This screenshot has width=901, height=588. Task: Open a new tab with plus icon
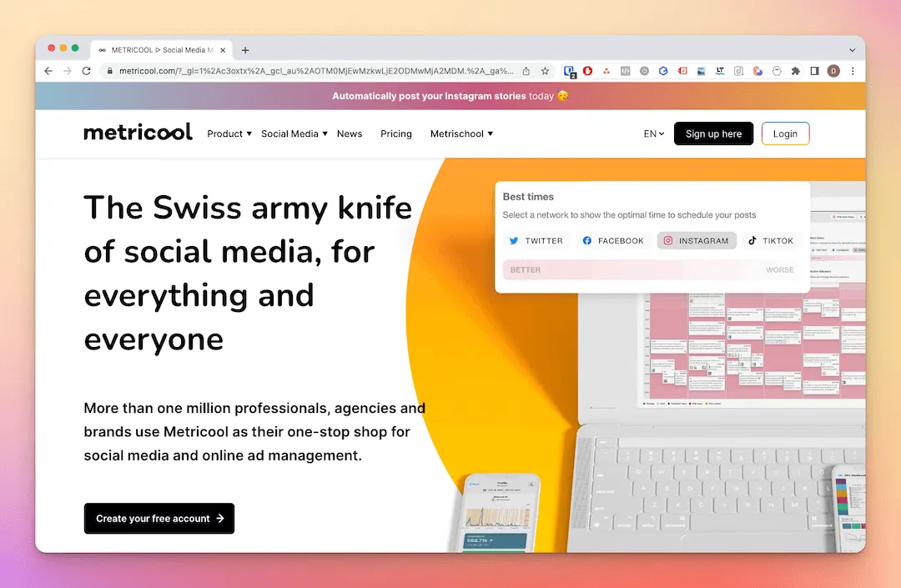245,50
